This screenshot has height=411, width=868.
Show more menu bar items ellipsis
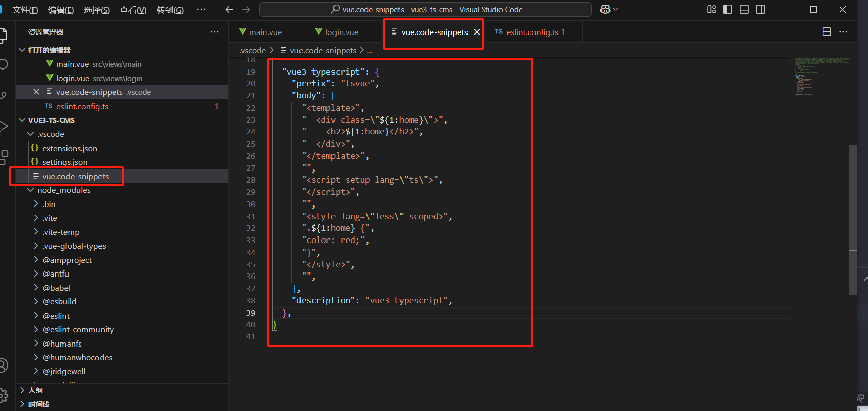tap(201, 9)
